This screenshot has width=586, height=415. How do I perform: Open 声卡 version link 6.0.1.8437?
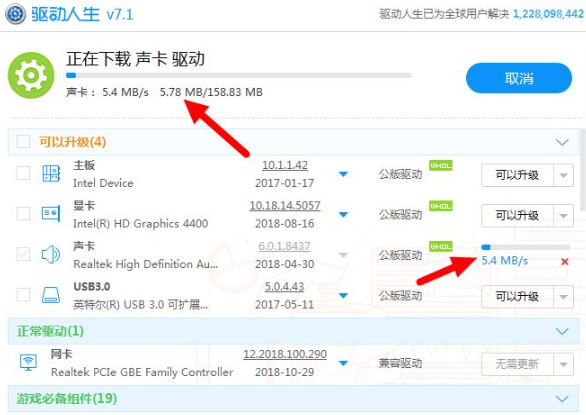pyautogui.click(x=284, y=246)
